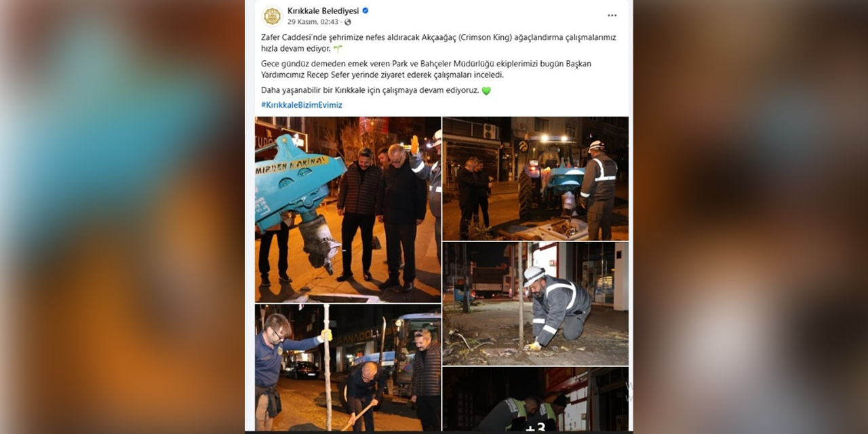
Task: Click the Zafer Caddesi'nde paragraph text
Action: (x=439, y=43)
